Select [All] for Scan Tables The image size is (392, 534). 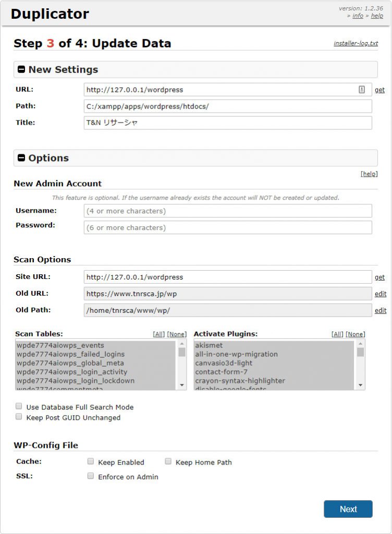tap(159, 334)
